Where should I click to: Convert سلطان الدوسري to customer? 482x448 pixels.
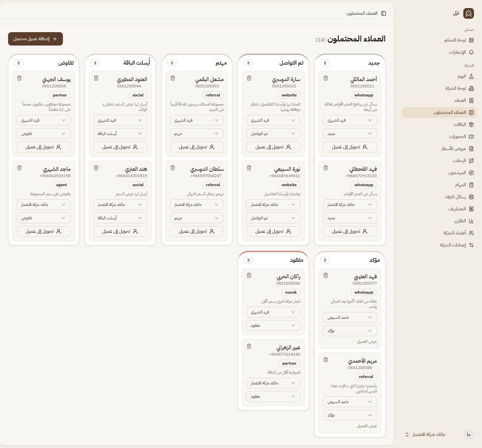(197, 231)
